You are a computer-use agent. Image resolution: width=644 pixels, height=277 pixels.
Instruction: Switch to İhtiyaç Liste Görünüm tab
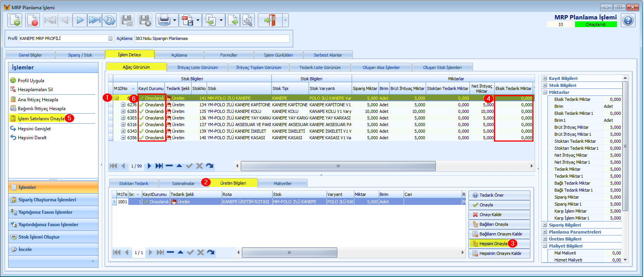[197, 68]
